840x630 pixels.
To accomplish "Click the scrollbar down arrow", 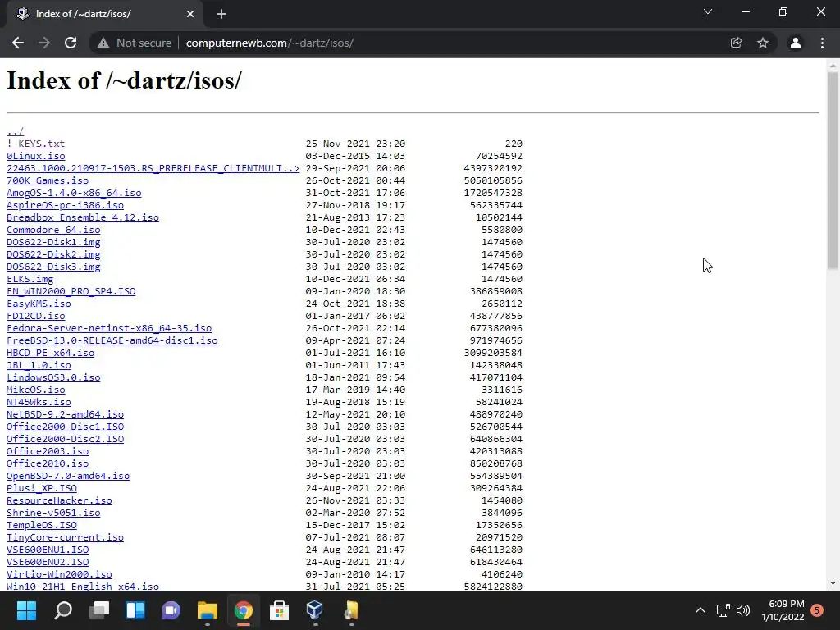I will 833,583.
